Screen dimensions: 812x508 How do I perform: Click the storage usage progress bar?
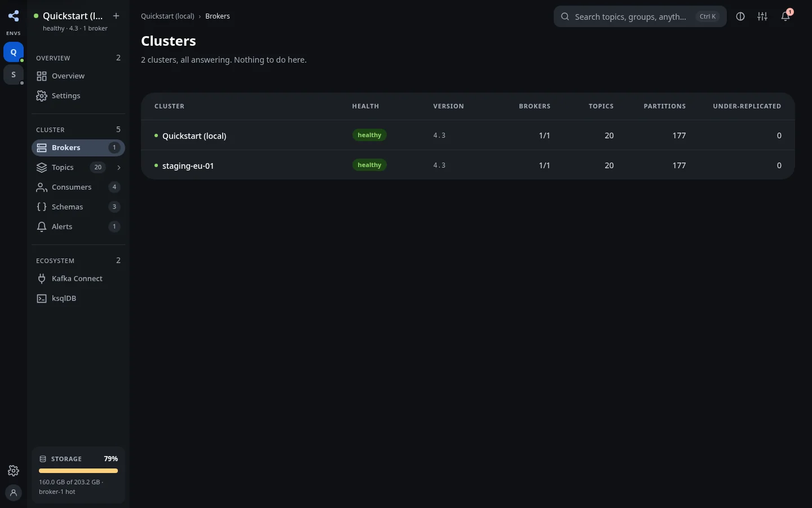click(x=78, y=471)
